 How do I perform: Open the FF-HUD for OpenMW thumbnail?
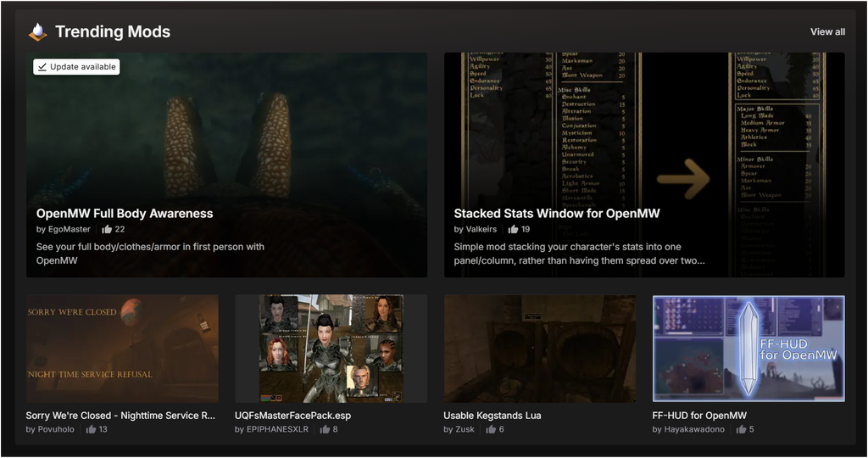(748, 349)
